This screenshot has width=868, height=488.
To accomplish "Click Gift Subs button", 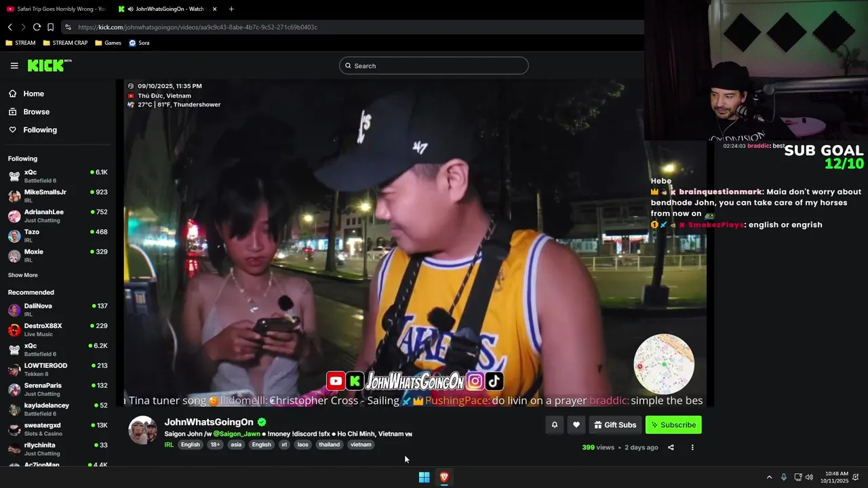I will click(615, 425).
